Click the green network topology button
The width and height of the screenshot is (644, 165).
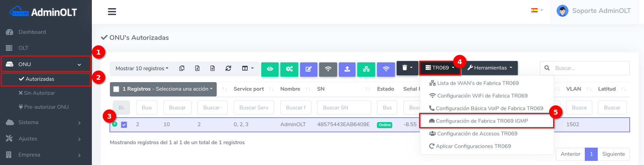(366, 69)
